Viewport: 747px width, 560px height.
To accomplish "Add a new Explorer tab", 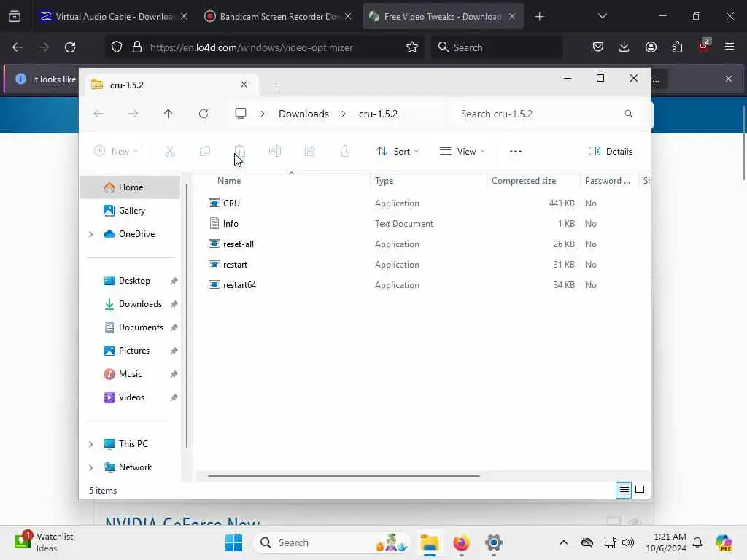I will pyautogui.click(x=276, y=85).
